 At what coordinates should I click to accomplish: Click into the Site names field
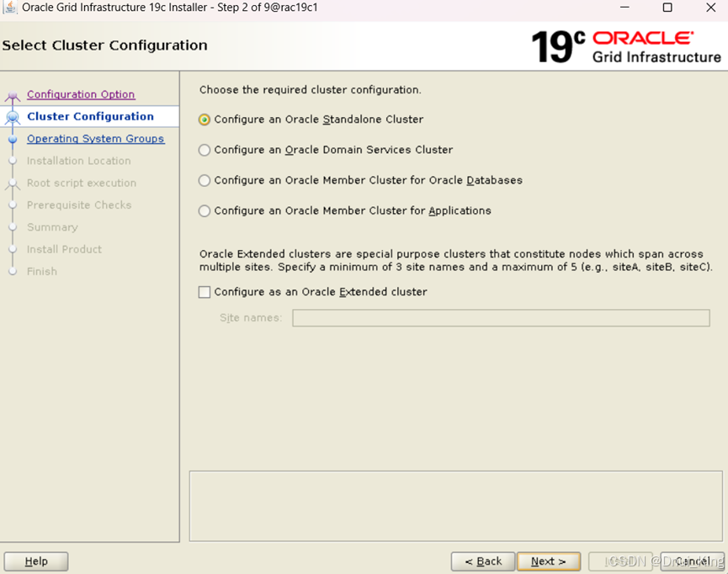pos(501,318)
